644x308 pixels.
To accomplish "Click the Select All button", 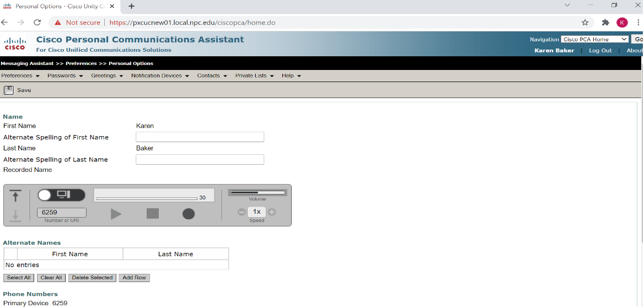I will pyautogui.click(x=19, y=278).
